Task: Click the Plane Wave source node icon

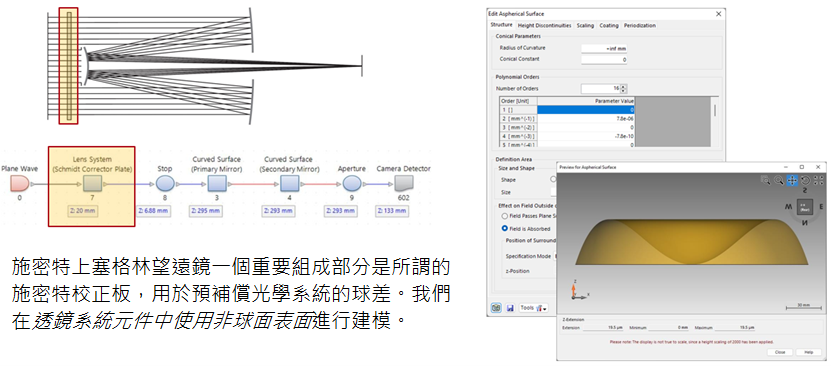Action: pos(20,184)
